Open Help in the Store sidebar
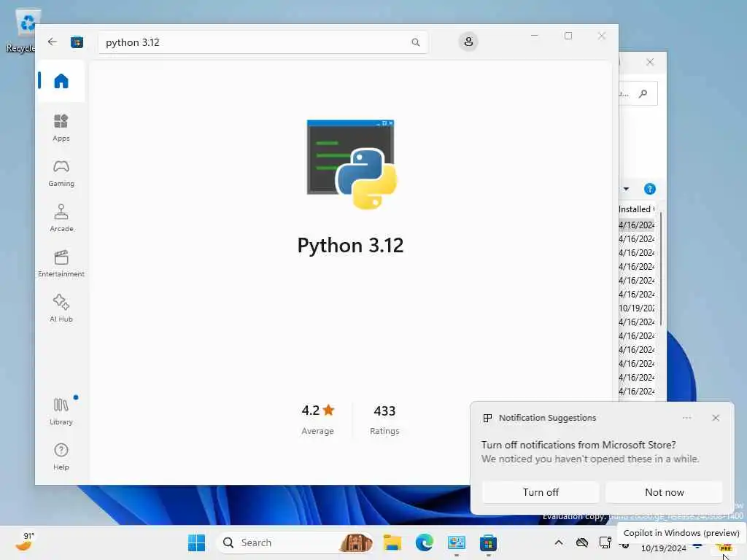The image size is (747, 560). [x=61, y=456]
